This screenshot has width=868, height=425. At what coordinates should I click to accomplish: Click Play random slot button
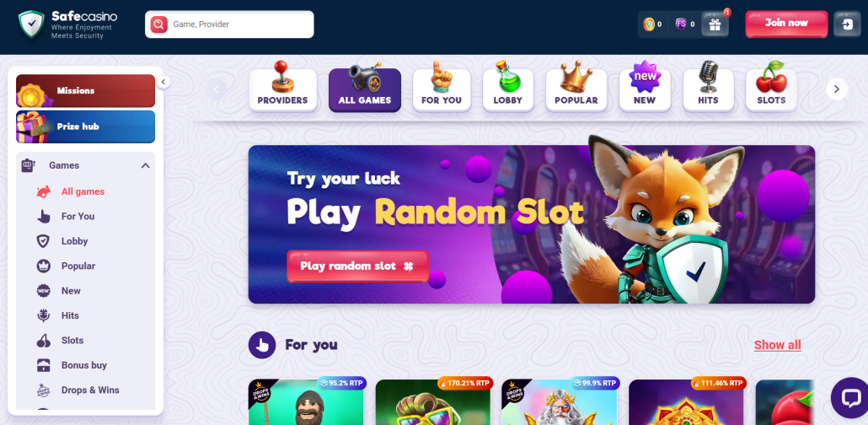point(357,266)
